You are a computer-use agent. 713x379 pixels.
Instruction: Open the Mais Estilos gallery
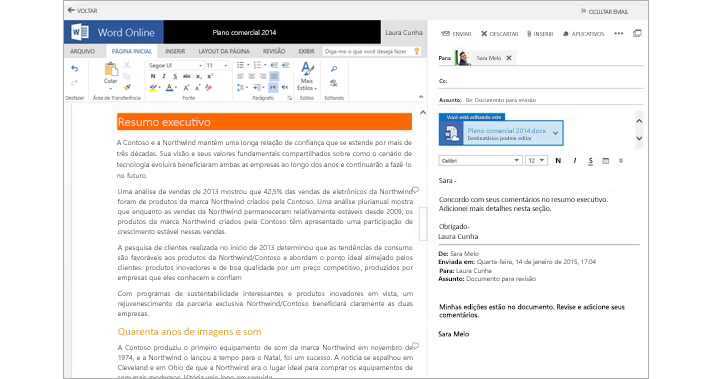[x=307, y=76]
